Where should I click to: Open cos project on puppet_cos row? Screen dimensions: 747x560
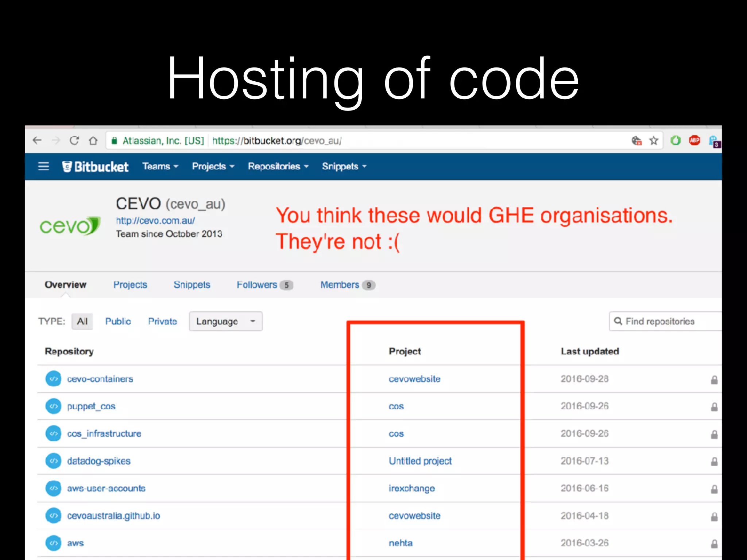396,407
